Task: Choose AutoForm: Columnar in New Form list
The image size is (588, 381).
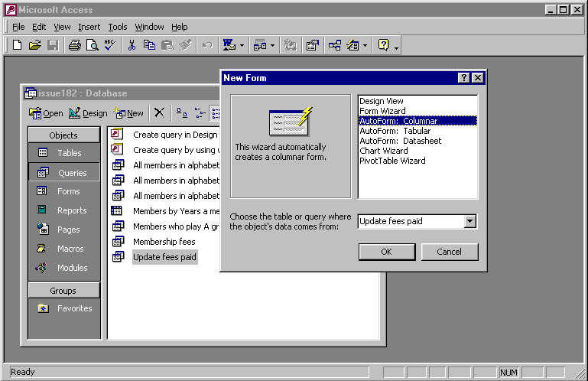Action: click(417, 121)
